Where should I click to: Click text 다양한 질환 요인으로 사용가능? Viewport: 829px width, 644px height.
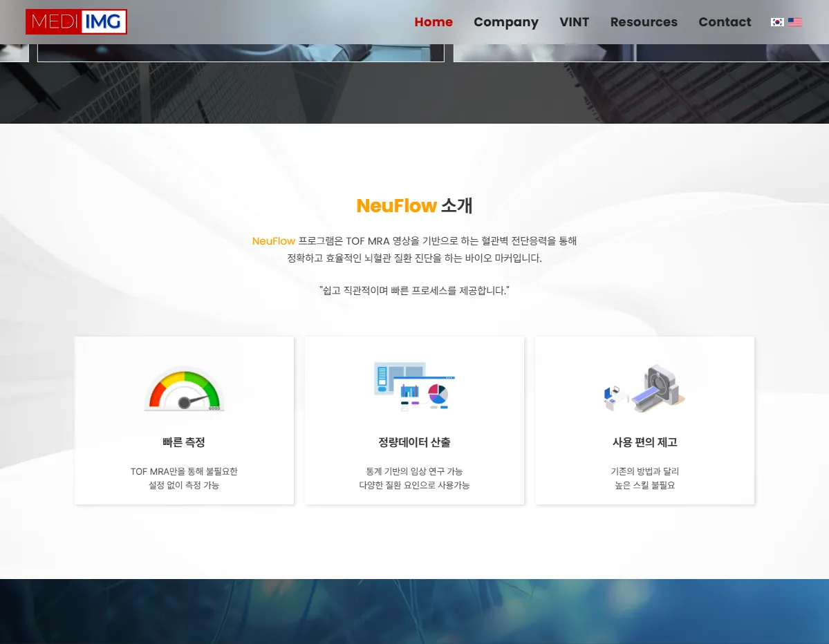[415, 485]
